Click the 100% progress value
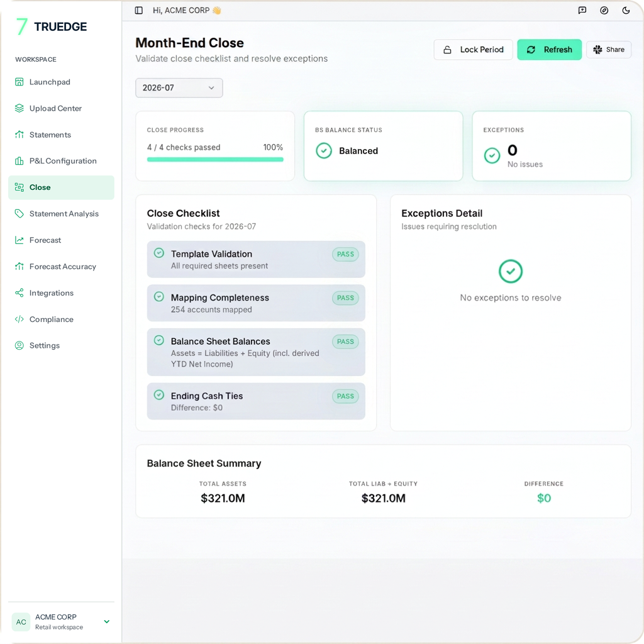The width and height of the screenshot is (644, 644). tap(273, 147)
